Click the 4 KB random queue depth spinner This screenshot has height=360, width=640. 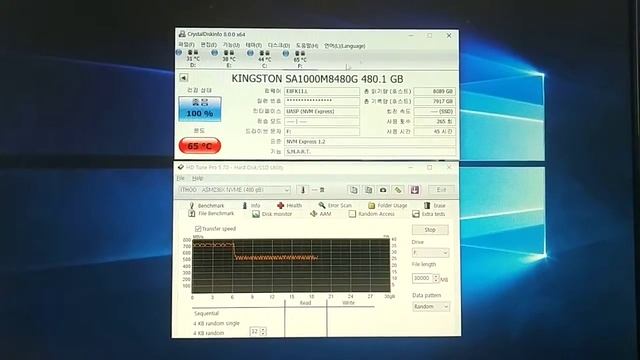click(263, 331)
